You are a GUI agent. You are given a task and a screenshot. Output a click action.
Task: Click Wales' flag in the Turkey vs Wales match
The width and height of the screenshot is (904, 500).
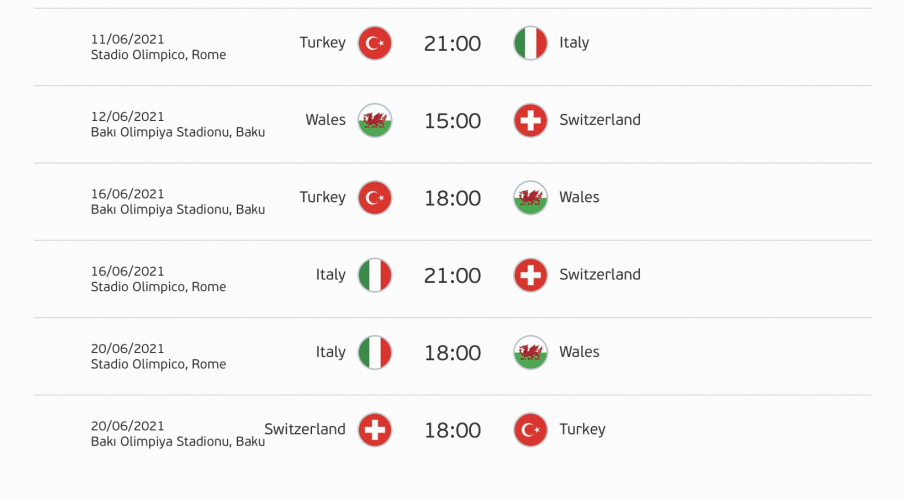[530, 198]
